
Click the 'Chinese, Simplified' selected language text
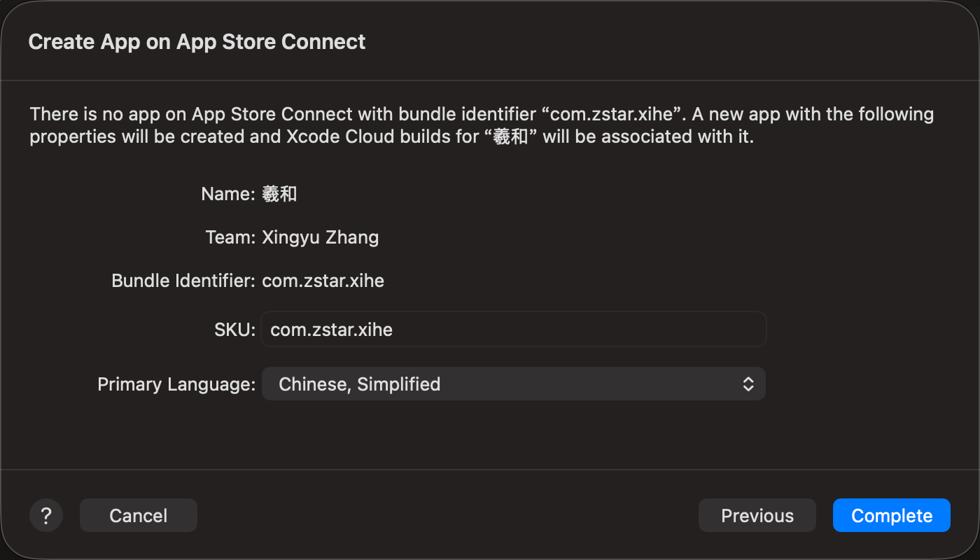point(359,384)
